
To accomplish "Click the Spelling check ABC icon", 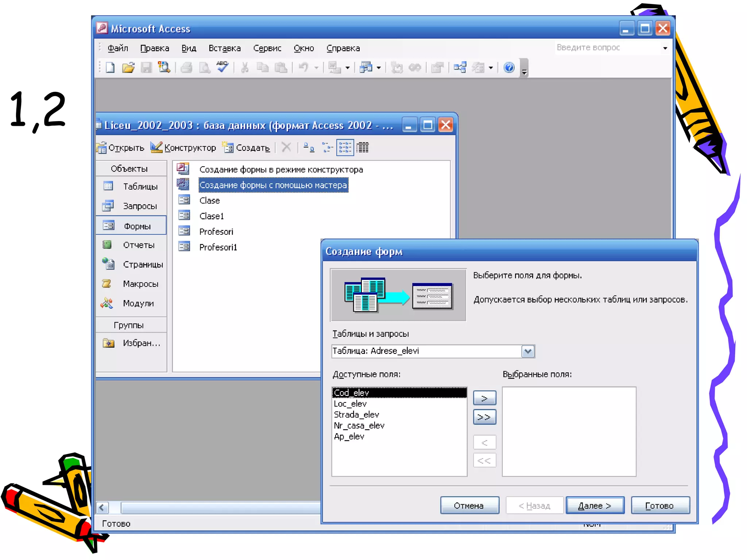I will tap(222, 67).
